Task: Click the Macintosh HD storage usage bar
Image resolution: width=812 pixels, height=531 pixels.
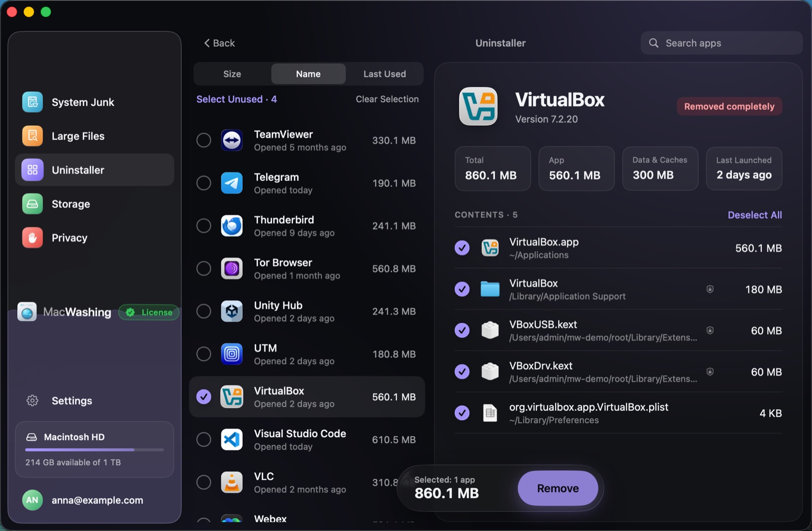Action: pyautogui.click(x=94, y=450)
